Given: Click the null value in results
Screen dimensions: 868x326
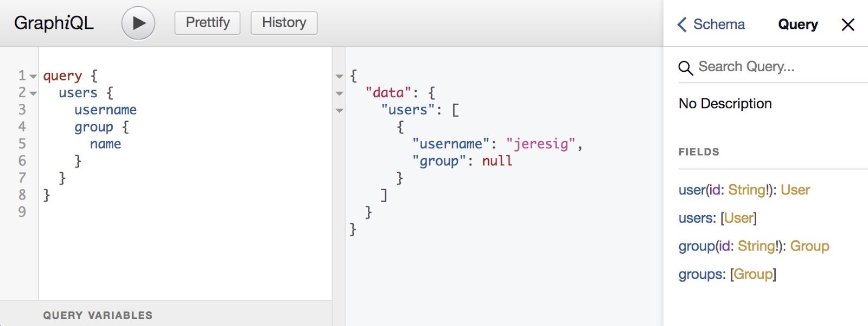Looking at the screenshot, I should pos(497,161).
